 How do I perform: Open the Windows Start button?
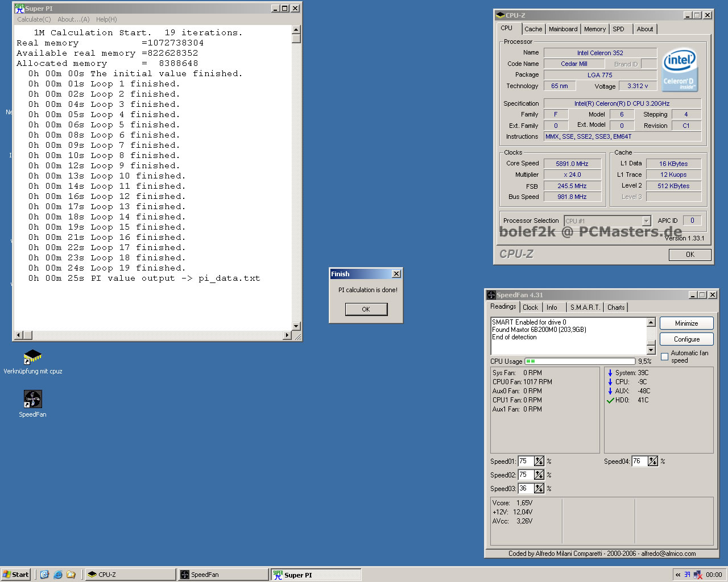15,575
